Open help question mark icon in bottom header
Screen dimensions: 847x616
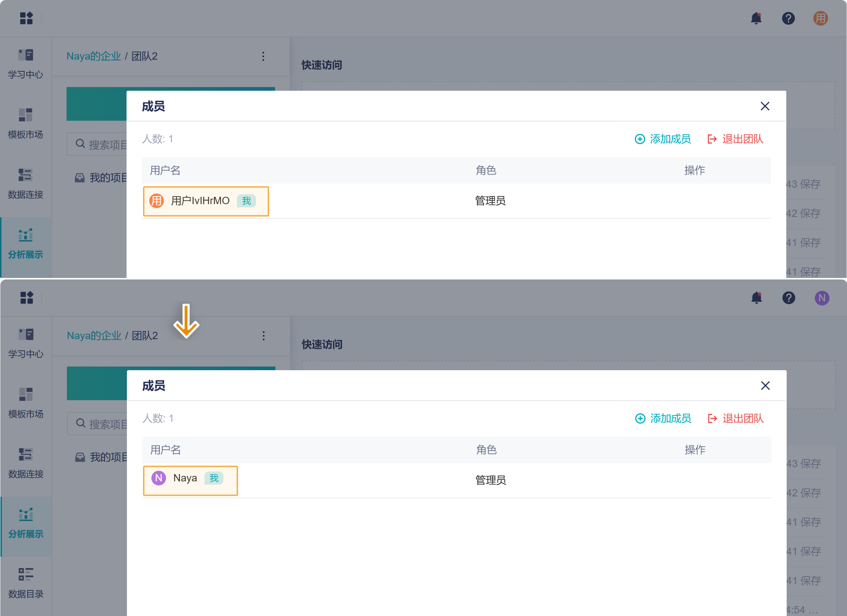click(x=788, y=298)
